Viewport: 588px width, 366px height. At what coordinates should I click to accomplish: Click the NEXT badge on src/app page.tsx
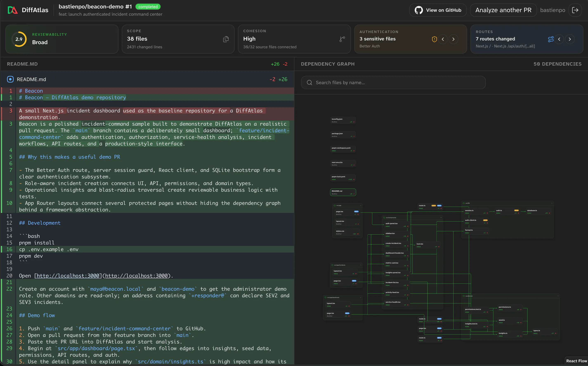pyautogui.click(x=356, y=211)
